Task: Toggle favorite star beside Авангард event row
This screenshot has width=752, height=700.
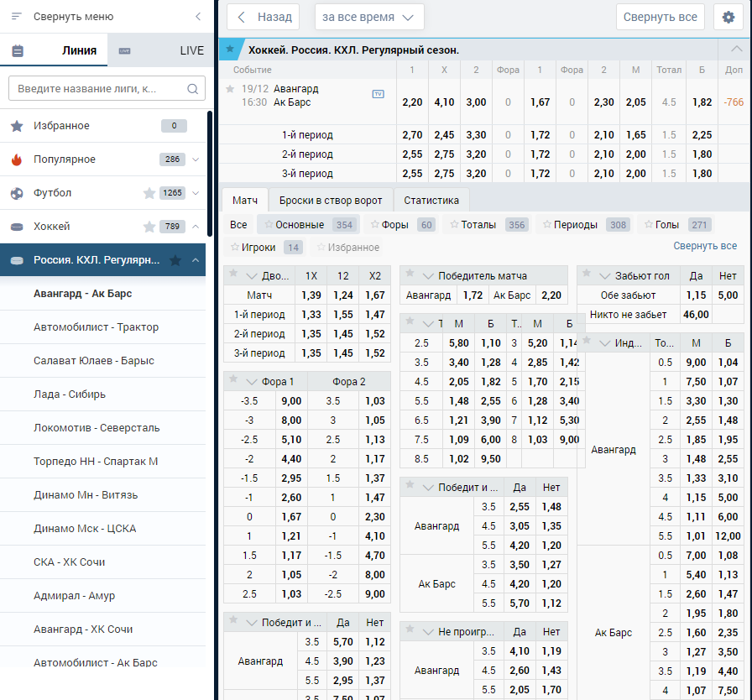Action: point(230,89)
